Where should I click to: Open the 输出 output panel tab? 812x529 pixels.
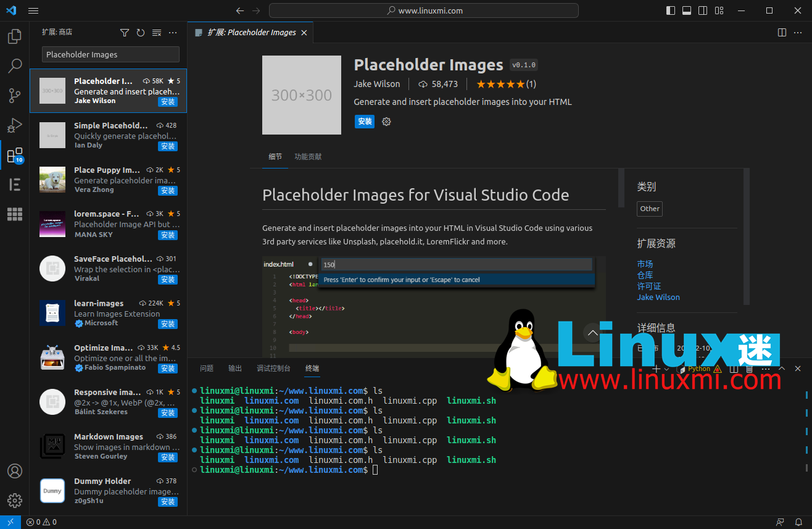pos(235,369)
